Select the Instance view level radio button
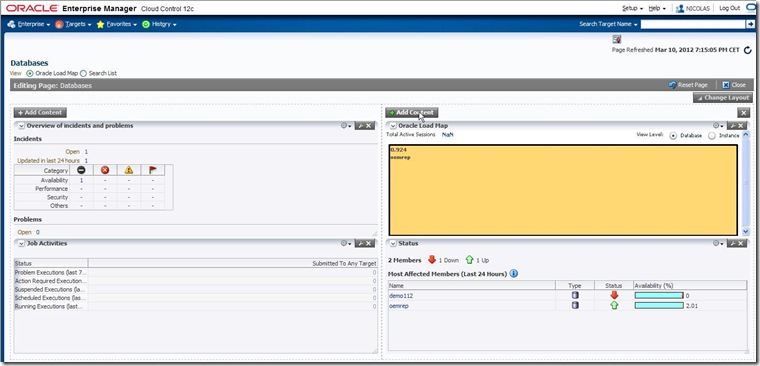The height and width of the screenshot is (366, 760). [x=712, y=136]
